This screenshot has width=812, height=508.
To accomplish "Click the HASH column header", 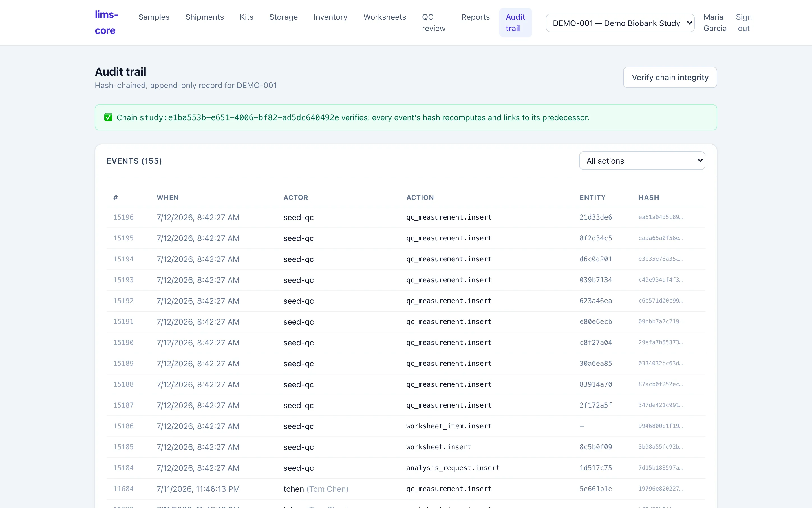I will (x=648, y=198).
